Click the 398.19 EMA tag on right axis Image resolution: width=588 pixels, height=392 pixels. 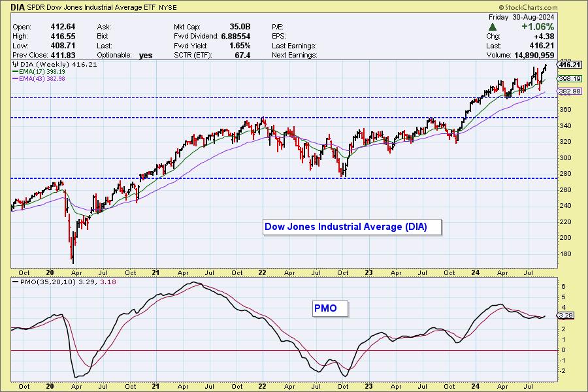[570, 79]
